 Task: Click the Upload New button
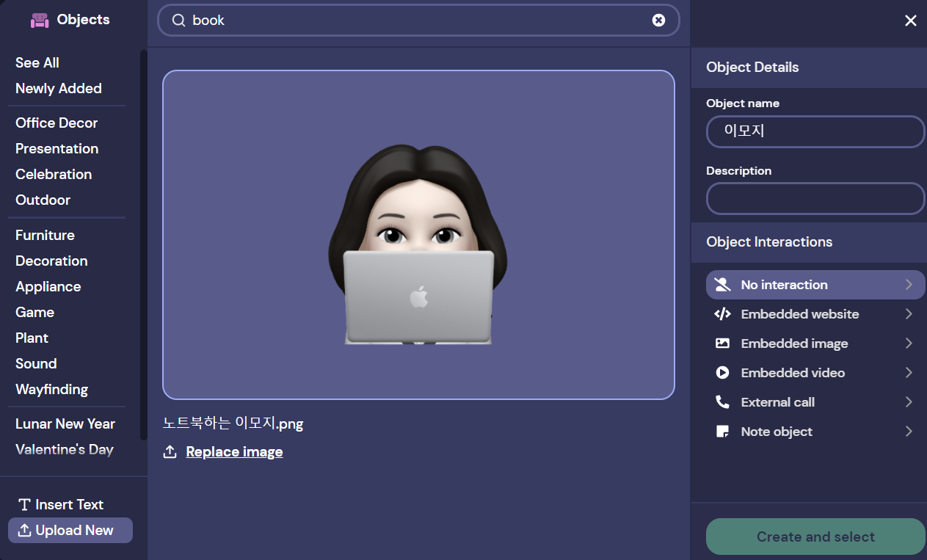pyautogui.click(x=70, y=530)
